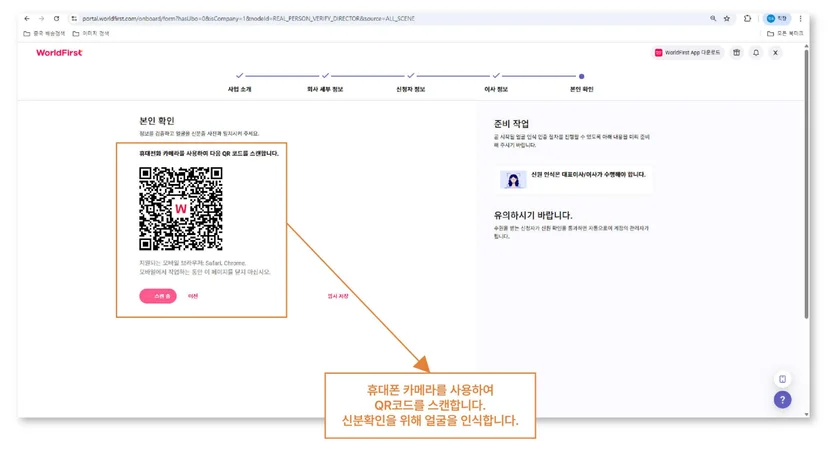Viewport: 828px width, 450px height.
Task: Click the 준비 작업 heading
Action: pos(511,124)
